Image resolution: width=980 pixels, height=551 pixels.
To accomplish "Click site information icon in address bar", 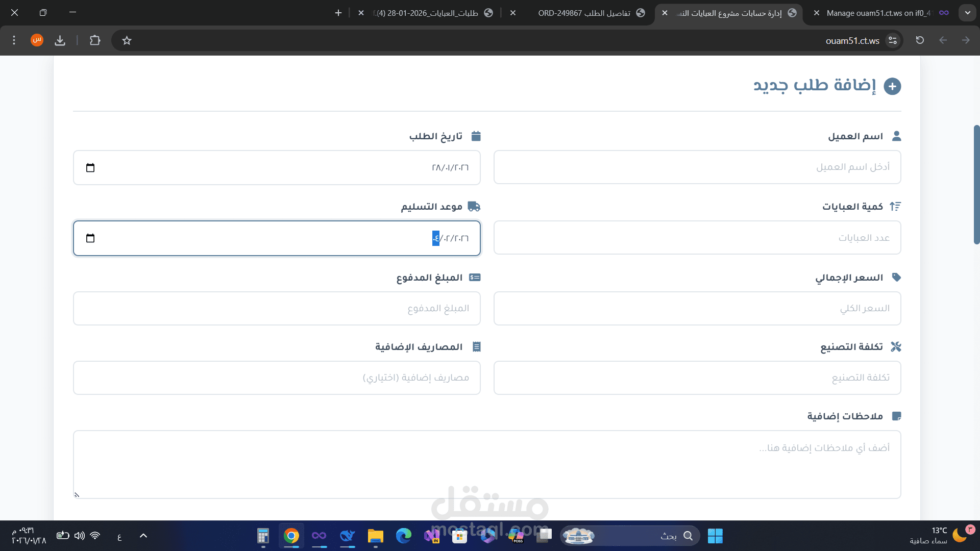I will (x=892, y=40).
